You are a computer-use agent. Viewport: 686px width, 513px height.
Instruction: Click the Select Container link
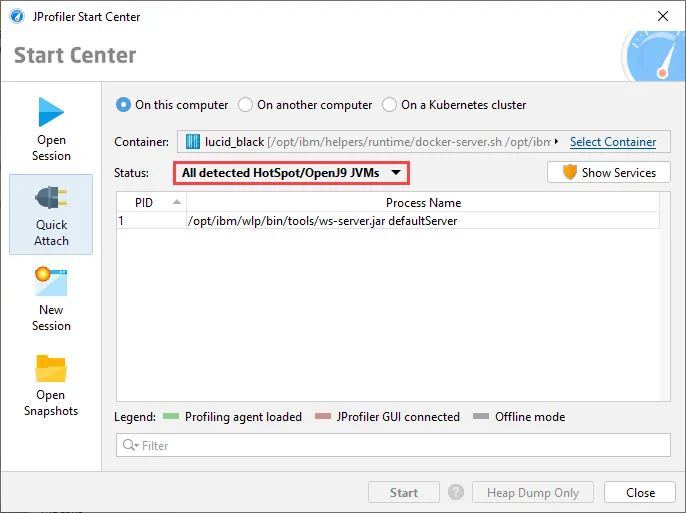pos(612,142)
